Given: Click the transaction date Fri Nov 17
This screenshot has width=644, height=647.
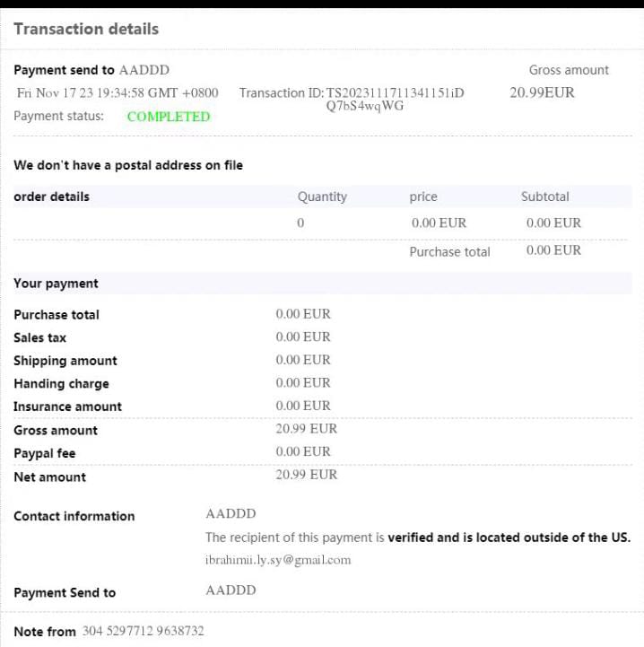Looking at the screenshot, I should coord(117,92).
